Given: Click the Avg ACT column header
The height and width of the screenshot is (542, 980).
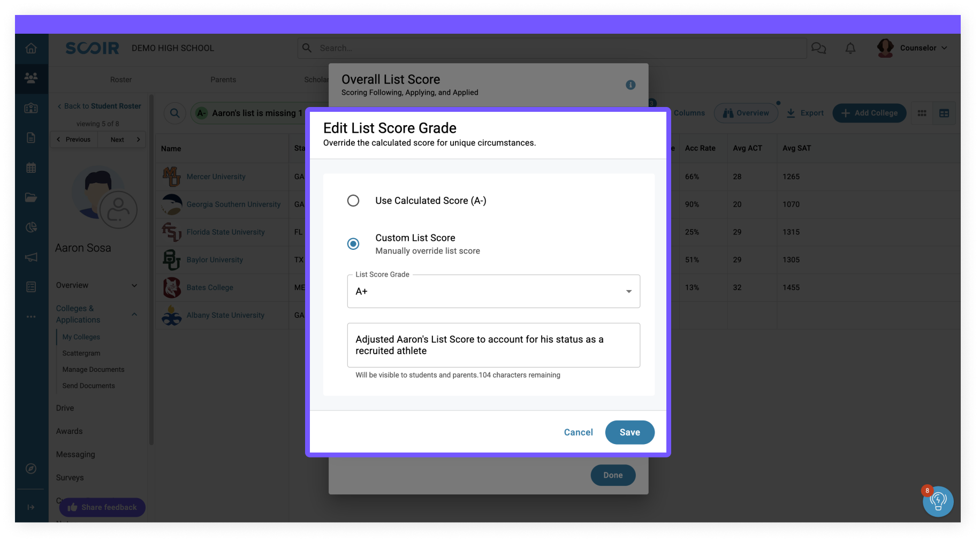Looking at the screenshot, I should point(747,149).
